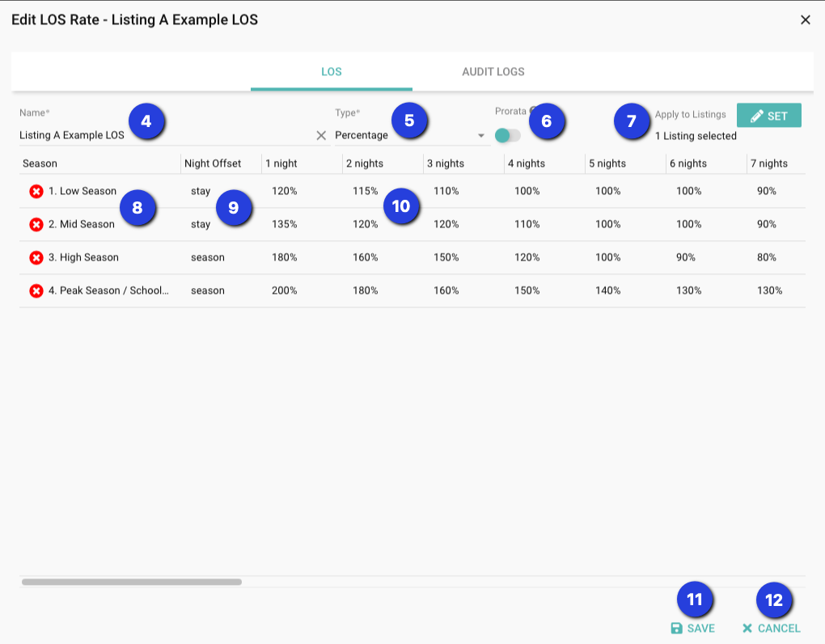Select the LOS tab
825x644 pixels.
(332, 72)
